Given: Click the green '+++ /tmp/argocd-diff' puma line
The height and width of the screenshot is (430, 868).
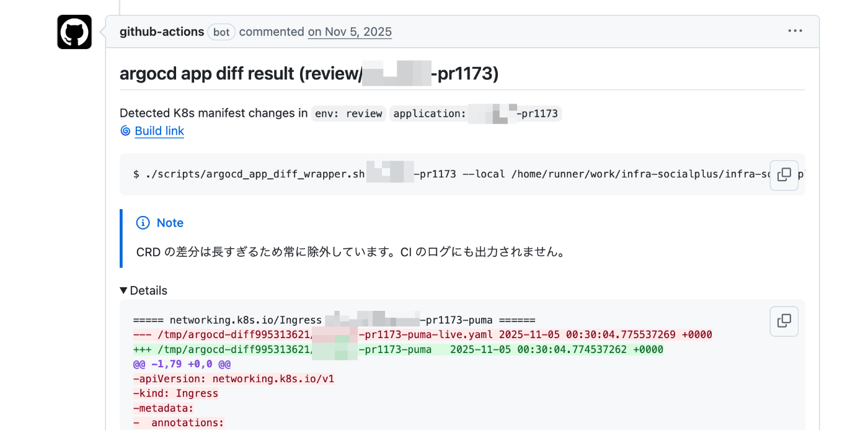Looking at the screenshot, I should click(x=398, y=349).
